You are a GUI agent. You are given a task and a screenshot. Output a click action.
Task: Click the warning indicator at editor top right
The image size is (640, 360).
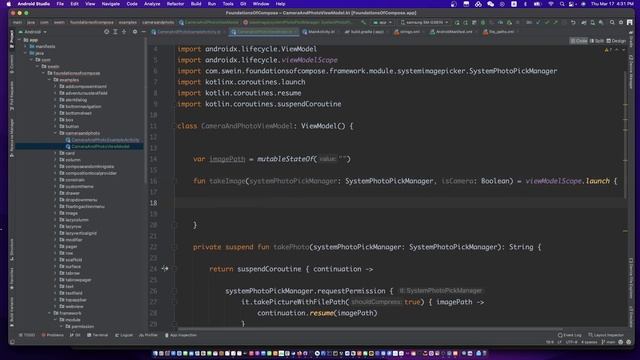coord(608,50)
